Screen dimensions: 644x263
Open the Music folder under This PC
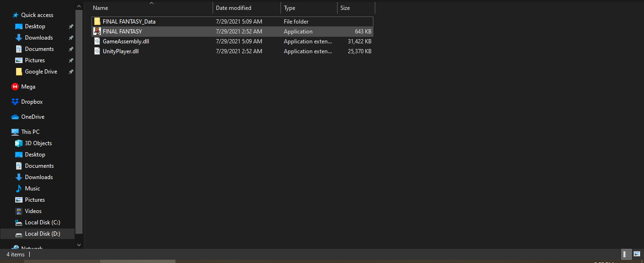[33, 189]
